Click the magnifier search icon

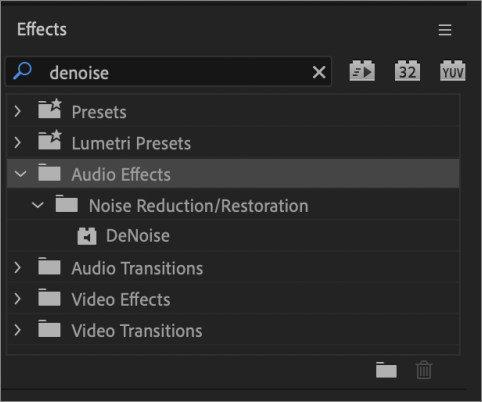(22, 71)
